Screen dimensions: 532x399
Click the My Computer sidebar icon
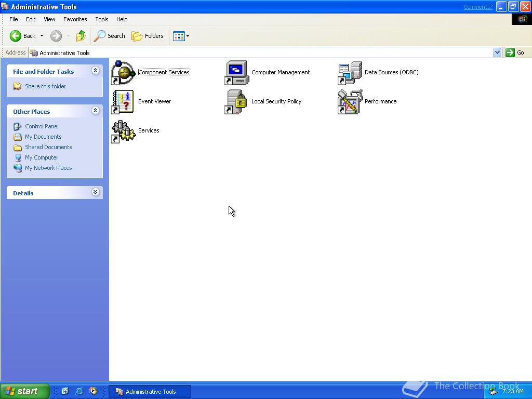17,157
